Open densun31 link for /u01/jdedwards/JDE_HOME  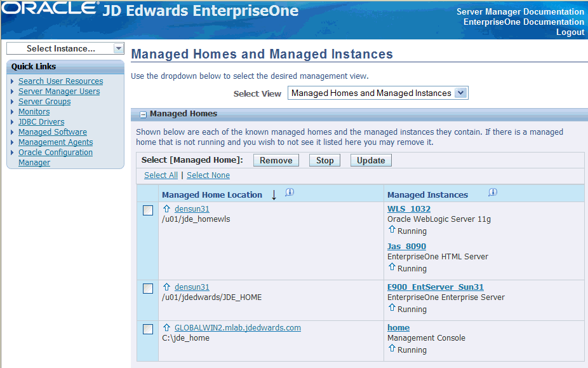click(x=192, y=287)
